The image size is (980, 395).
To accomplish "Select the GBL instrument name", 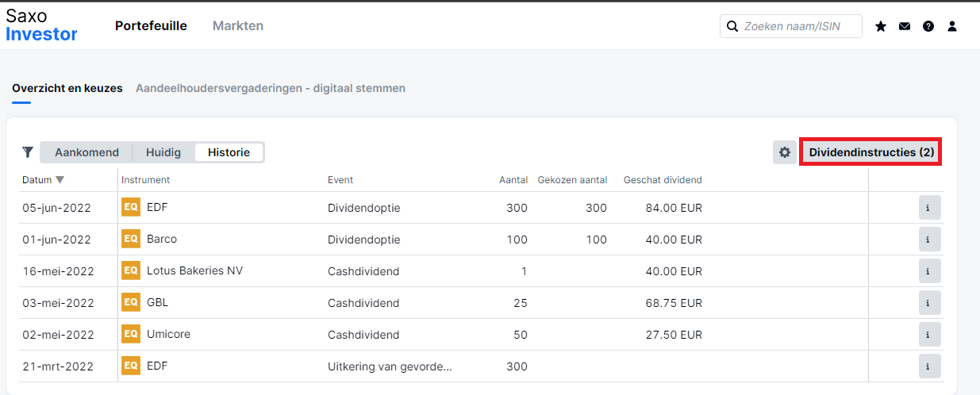I will click(157, 302).
